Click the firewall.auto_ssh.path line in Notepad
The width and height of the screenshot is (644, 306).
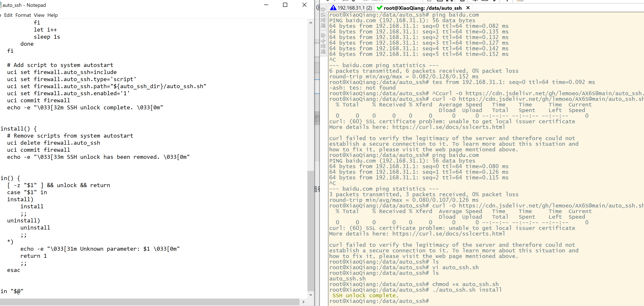106,86
